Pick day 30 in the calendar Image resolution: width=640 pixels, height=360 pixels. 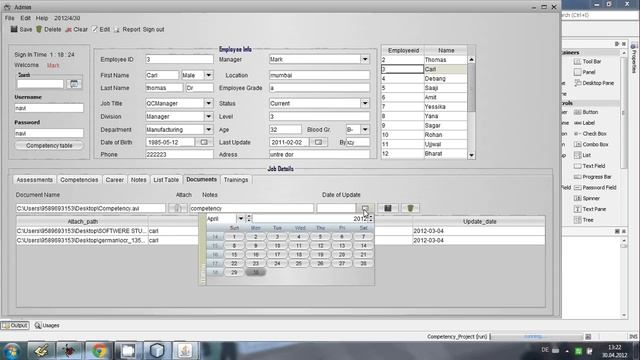[x=256, y=272]
